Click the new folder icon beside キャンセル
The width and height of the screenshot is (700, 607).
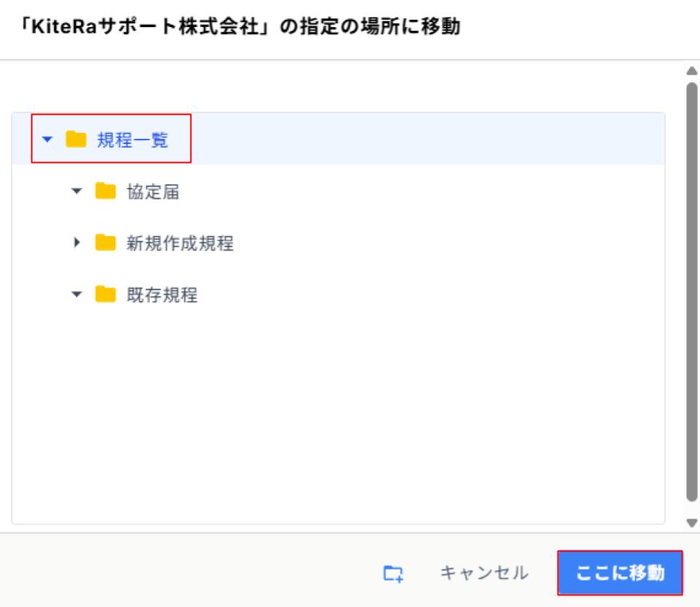pyautogui.click(x=393, y=573)
